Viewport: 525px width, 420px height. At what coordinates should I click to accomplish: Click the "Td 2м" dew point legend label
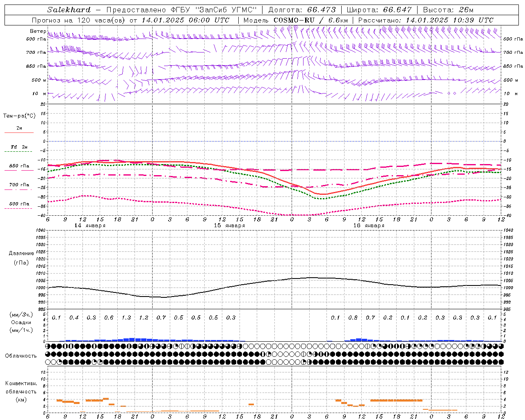19,147
